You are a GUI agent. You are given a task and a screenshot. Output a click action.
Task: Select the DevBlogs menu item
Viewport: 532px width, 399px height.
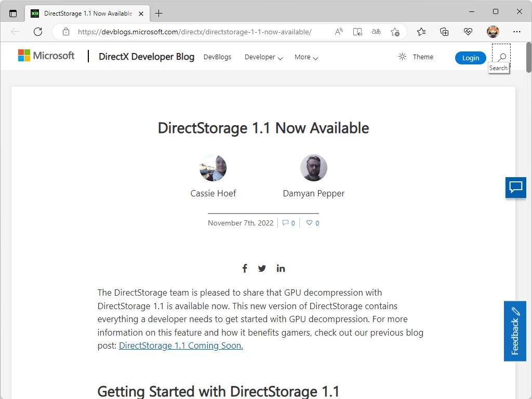[x=217, y=57]
